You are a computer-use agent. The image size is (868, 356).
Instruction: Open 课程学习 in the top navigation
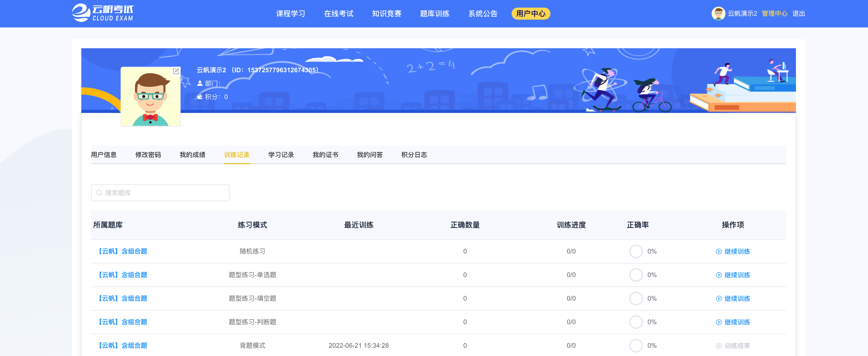click(291, 13)
